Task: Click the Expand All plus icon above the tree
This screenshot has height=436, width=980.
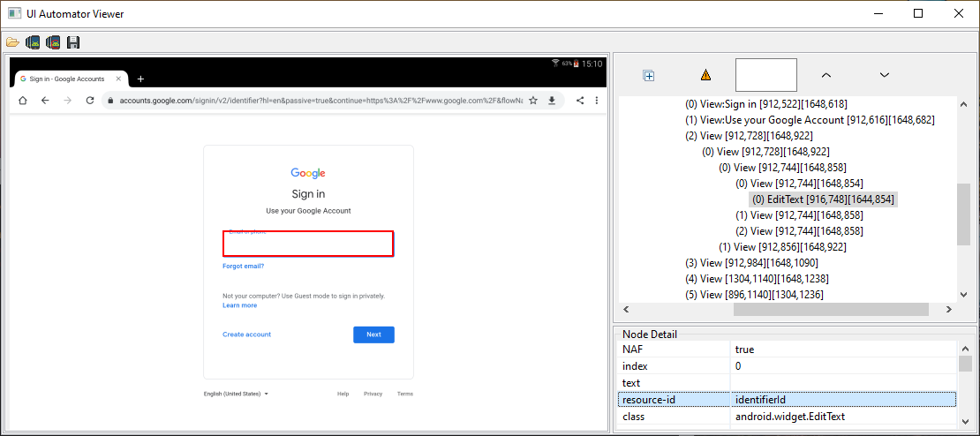Action: [649, 76]
